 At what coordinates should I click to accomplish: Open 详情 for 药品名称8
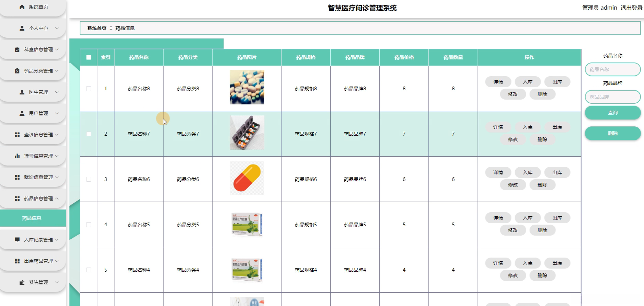(498, 82)
